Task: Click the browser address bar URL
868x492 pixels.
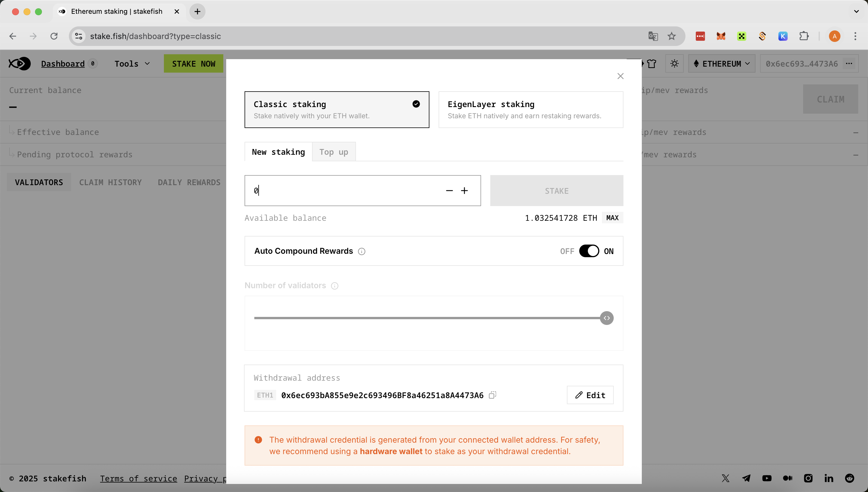Action: (x=155, y=36)
